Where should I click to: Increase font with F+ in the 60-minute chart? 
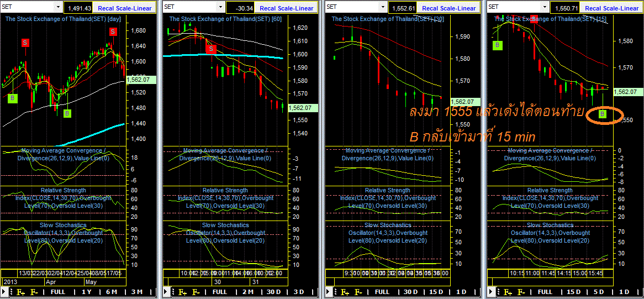(183, 292)
